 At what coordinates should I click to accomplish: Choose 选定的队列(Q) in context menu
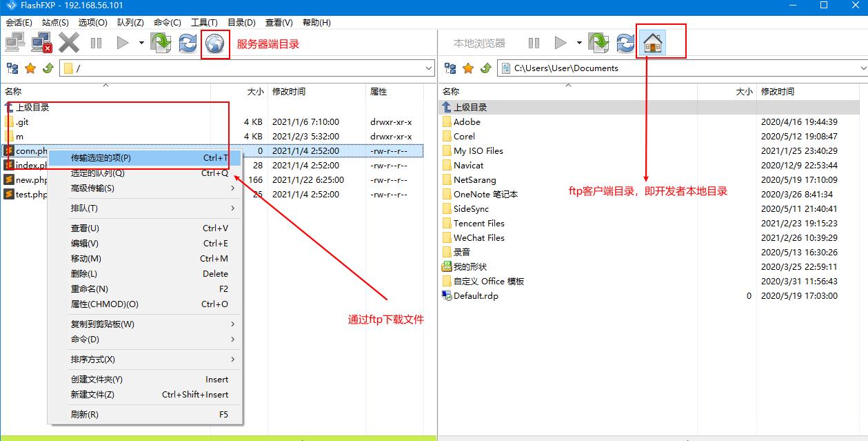(x=145, y=173)
